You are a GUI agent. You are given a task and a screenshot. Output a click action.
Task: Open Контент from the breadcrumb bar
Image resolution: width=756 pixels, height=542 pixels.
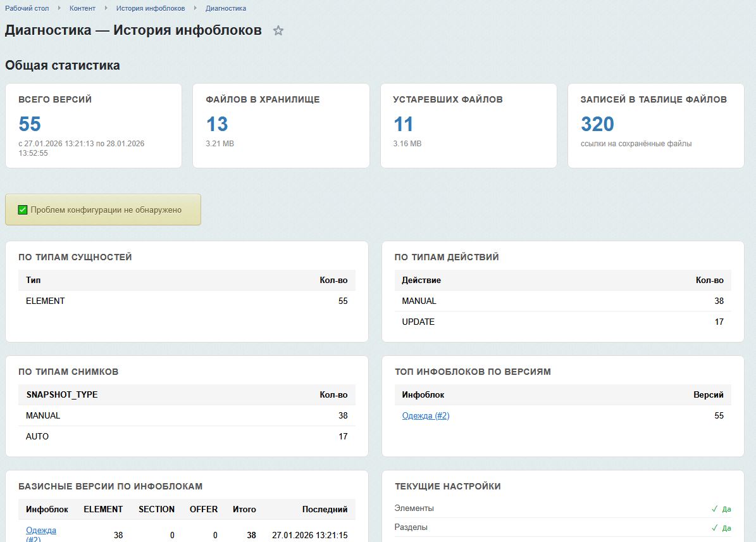pyautogui.click(x=82, y=8)
